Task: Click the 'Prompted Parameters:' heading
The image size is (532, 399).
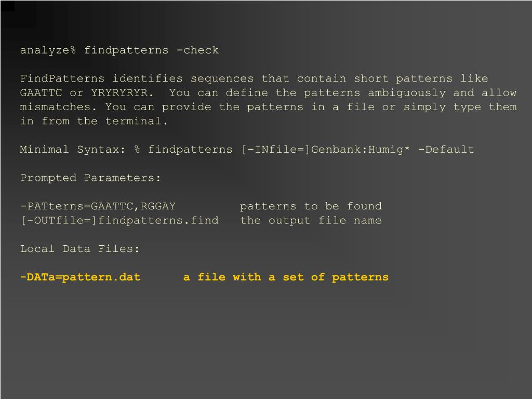Action: [90, 178]
